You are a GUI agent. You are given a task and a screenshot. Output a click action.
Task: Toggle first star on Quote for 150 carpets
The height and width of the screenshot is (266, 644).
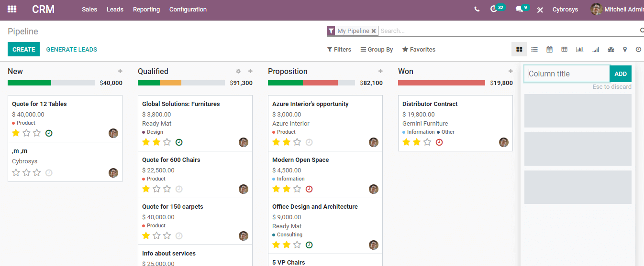point(146,236)
